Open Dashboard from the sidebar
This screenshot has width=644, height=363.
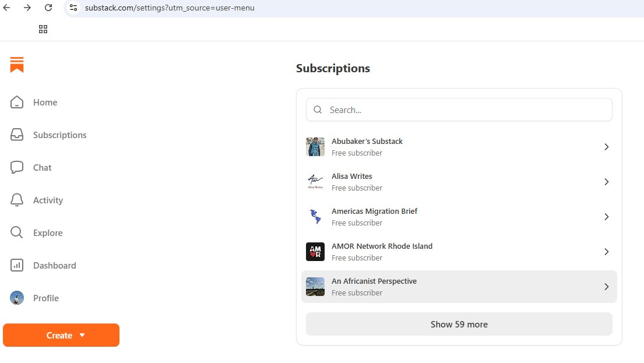55,265
